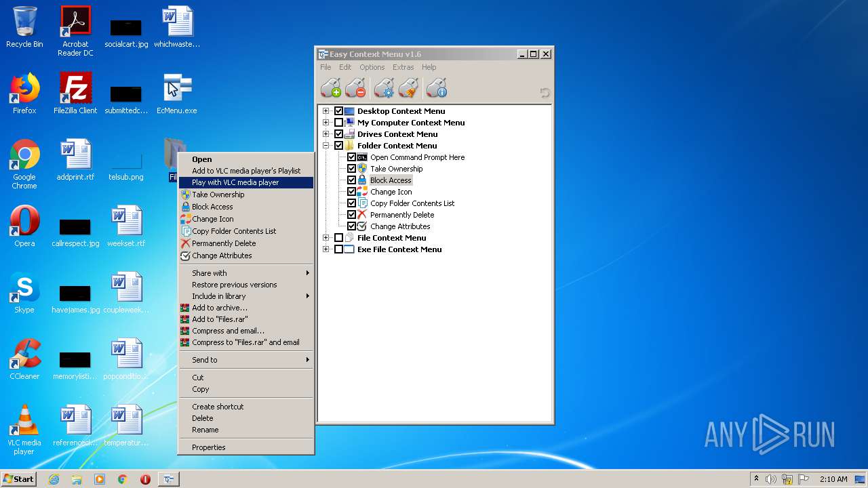Viewport: 868px width, 488px height.
Task: Open Firefox desktop shortcut
Action: coord(24,94)
